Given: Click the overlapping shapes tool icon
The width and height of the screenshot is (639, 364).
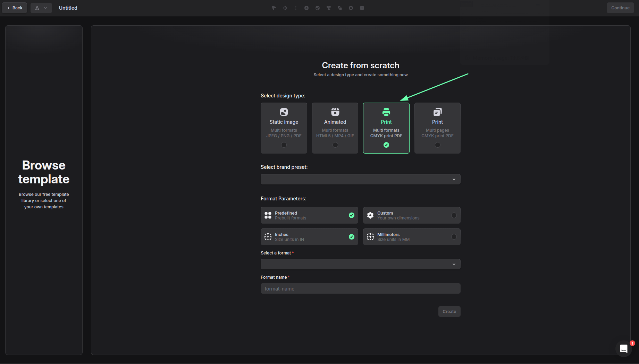Looking at the screenshot, I should [340, 8].
